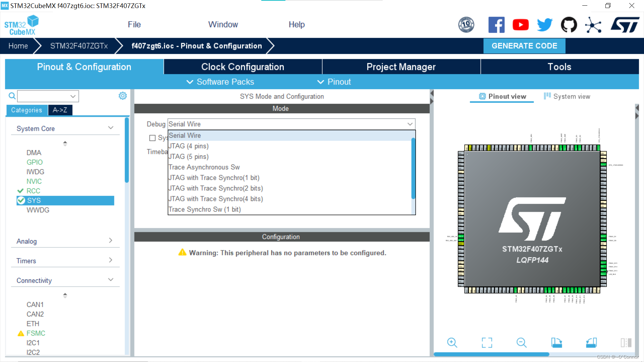Select Trace Asynchronous Sw option
This screenshot has width=644, height=362.
click(x=204, y=167)
